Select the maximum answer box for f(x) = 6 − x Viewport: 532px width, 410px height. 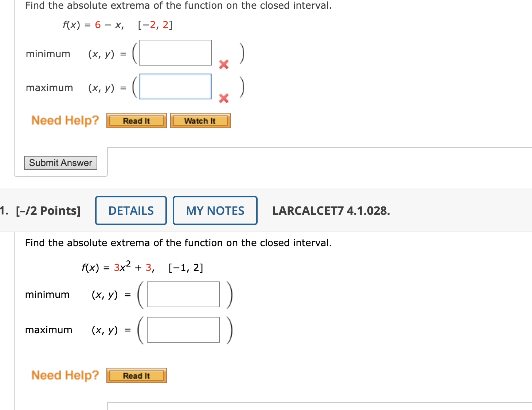175,87
